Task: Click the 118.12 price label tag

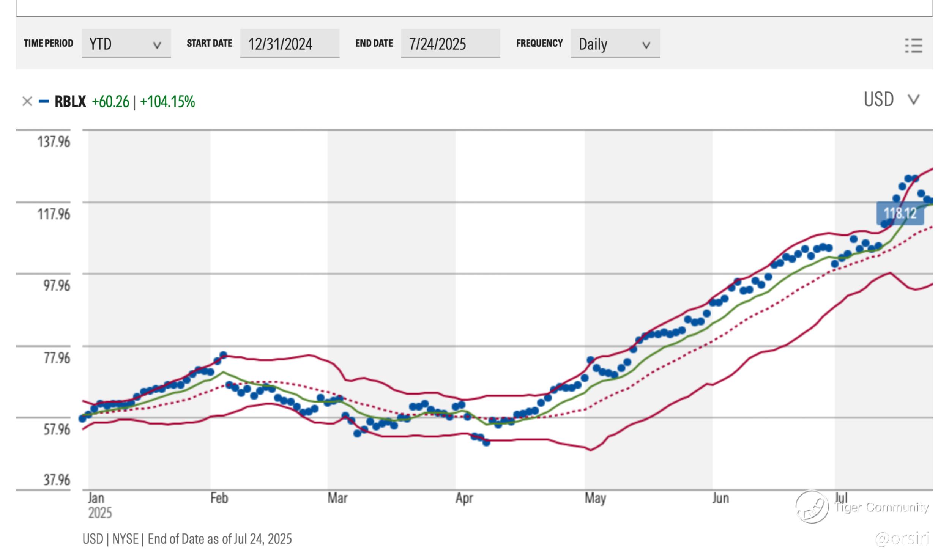Action: pyautogui.click(x=900, y=213)
